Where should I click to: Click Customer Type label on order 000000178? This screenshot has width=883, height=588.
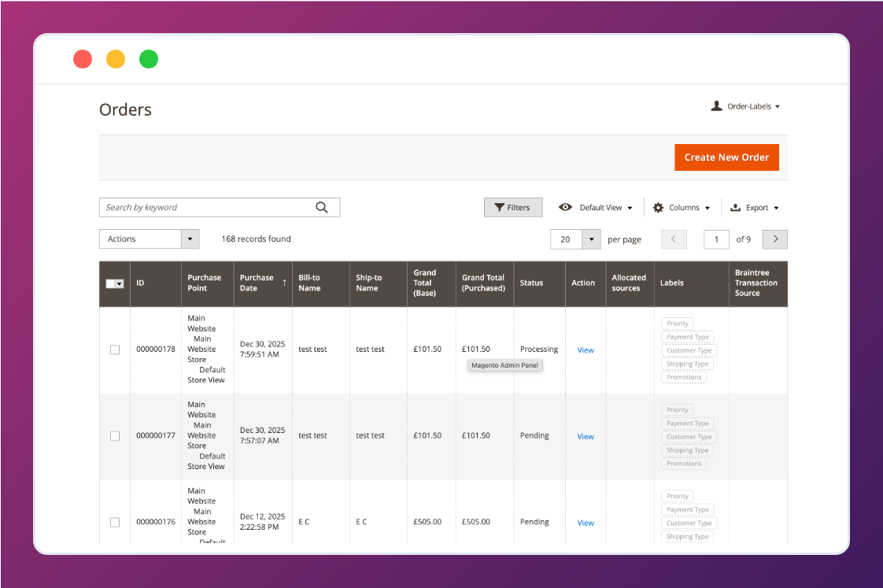coord(689,350)
